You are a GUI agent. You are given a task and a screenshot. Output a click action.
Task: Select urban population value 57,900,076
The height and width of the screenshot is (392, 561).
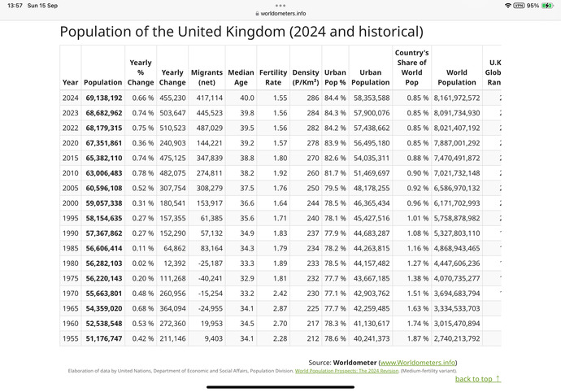(x=372, y=113)
